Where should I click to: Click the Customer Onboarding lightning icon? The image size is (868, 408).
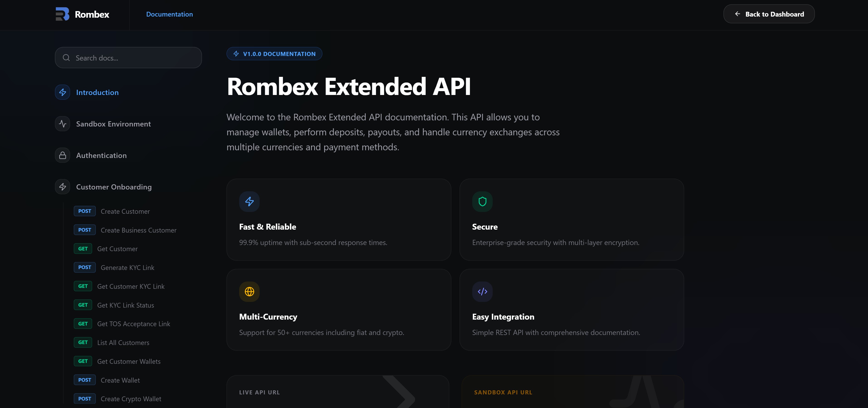[x=63, y=187]
